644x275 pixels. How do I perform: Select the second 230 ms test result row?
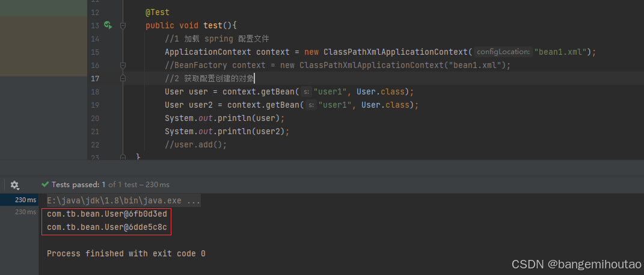coord(19,212)
